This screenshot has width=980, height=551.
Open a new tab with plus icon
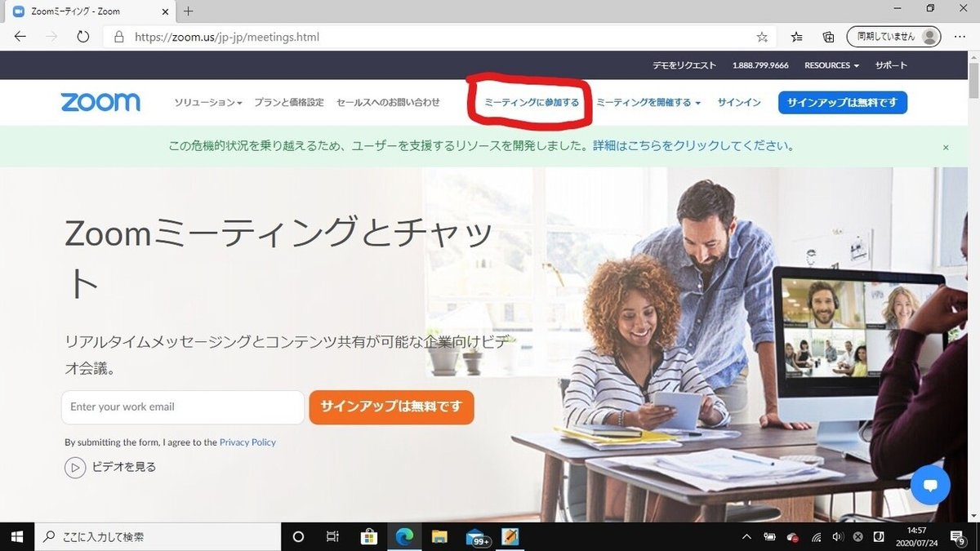(x=189, y=11)
